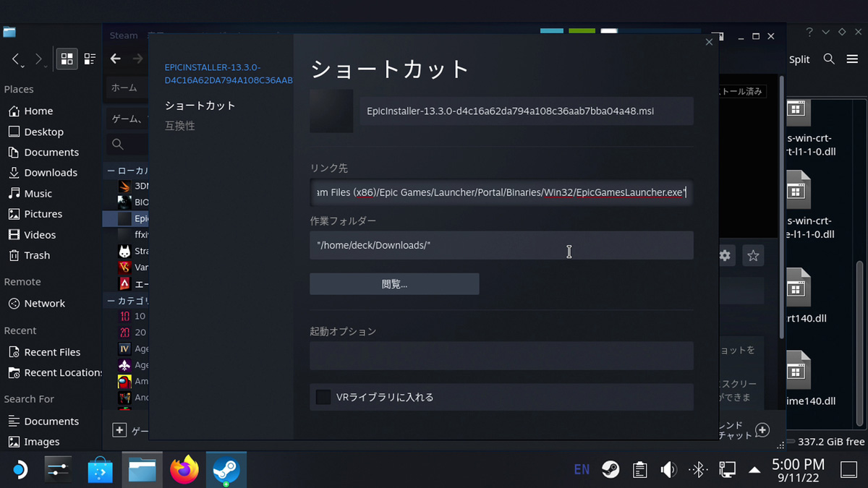Click 起動オプション launch options field
Screen dimensions: 868x488
point(501,356)
